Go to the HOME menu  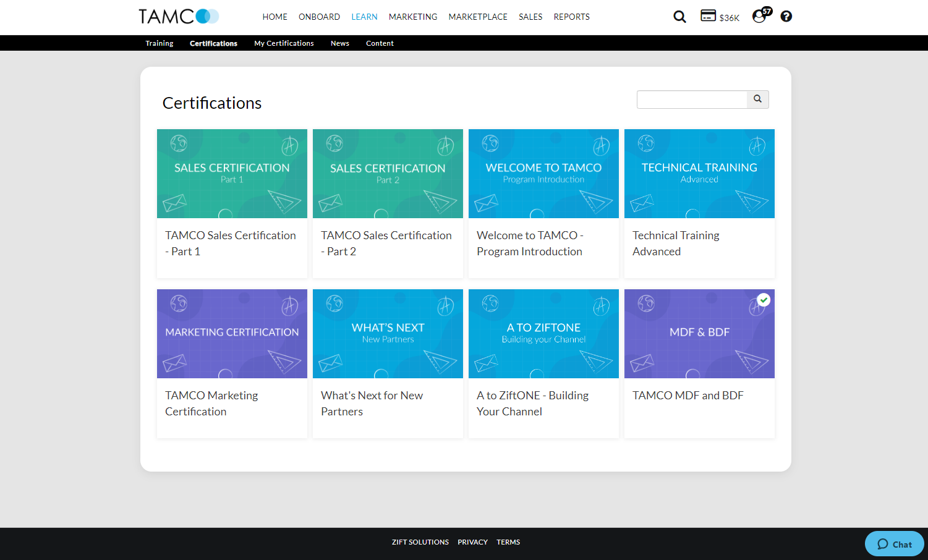click(275, 17)
